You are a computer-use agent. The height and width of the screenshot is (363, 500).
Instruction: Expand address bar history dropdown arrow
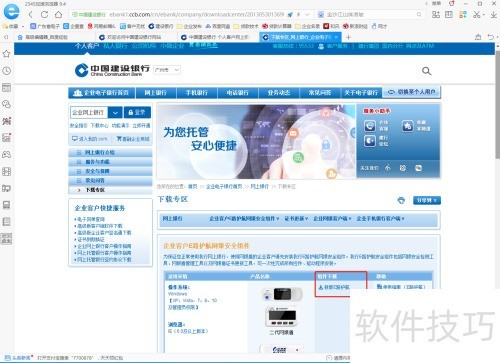(307, 14)
